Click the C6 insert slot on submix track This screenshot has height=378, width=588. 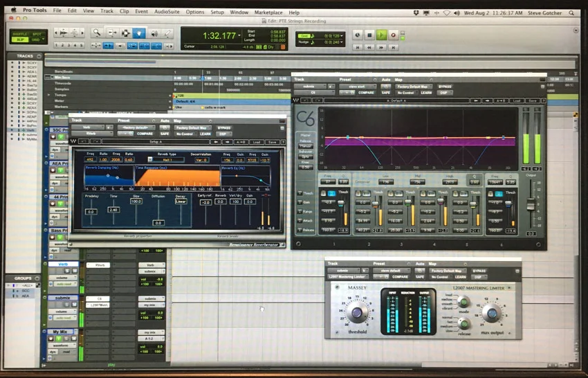98,299
